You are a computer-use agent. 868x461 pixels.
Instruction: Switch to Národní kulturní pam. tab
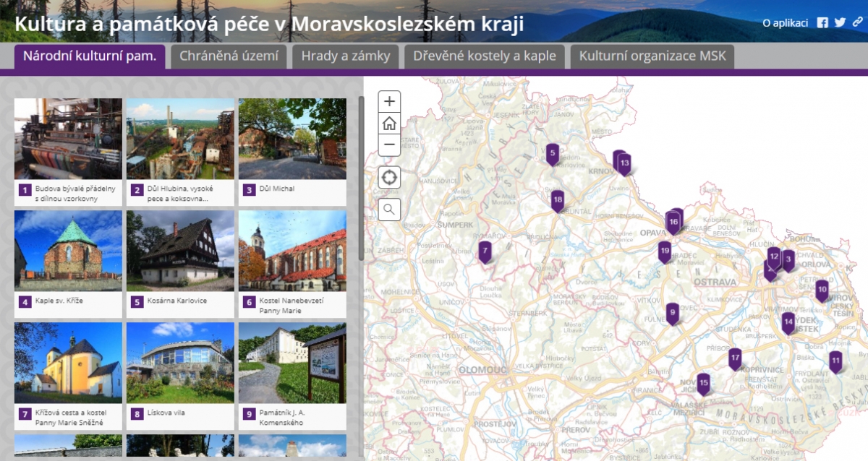click(90, 56)
